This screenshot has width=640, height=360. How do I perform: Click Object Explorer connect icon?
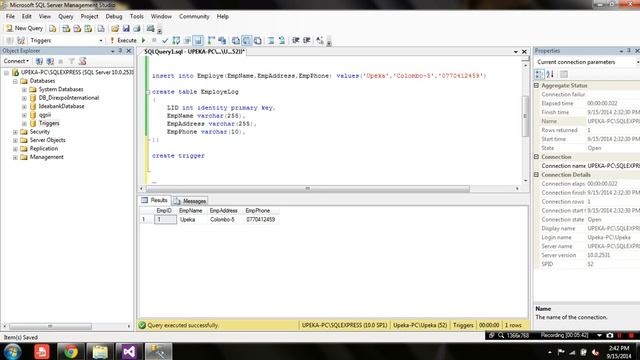(39, 61)
